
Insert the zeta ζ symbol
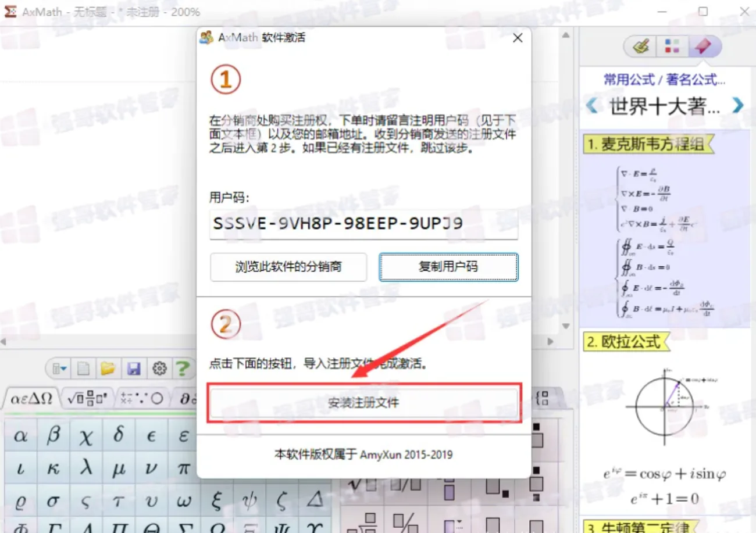pyautogui.click(x=281, y=501)
